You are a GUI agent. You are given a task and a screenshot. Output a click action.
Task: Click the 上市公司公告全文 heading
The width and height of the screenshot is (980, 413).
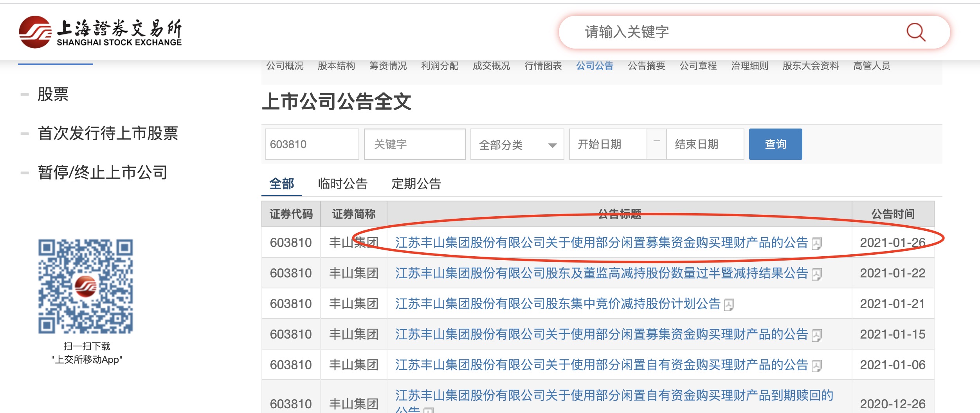337,101
